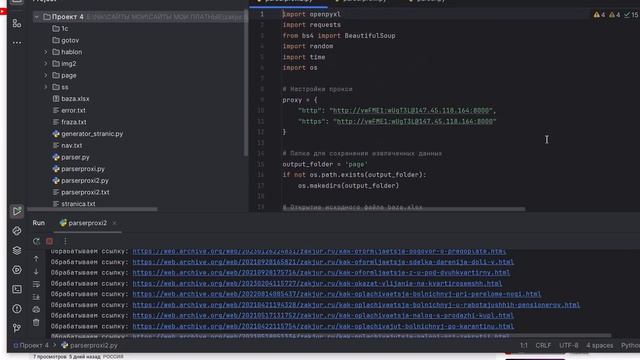Click Down the stack trace arrow

pos(36,271)
